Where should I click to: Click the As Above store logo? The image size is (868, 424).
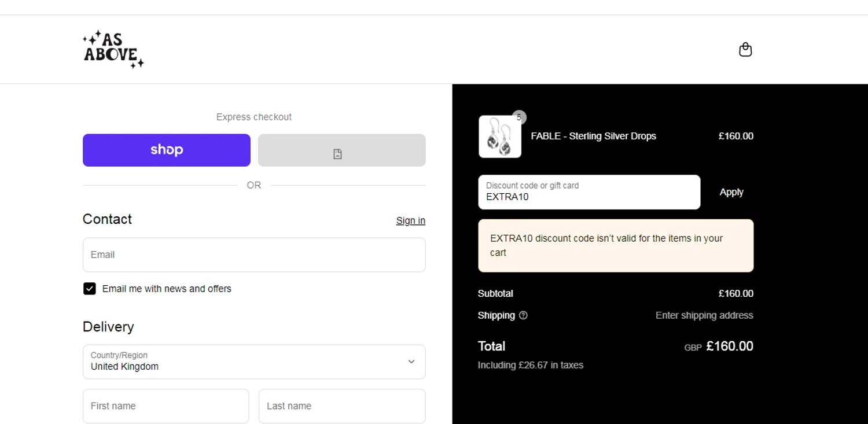click(113, 50)
